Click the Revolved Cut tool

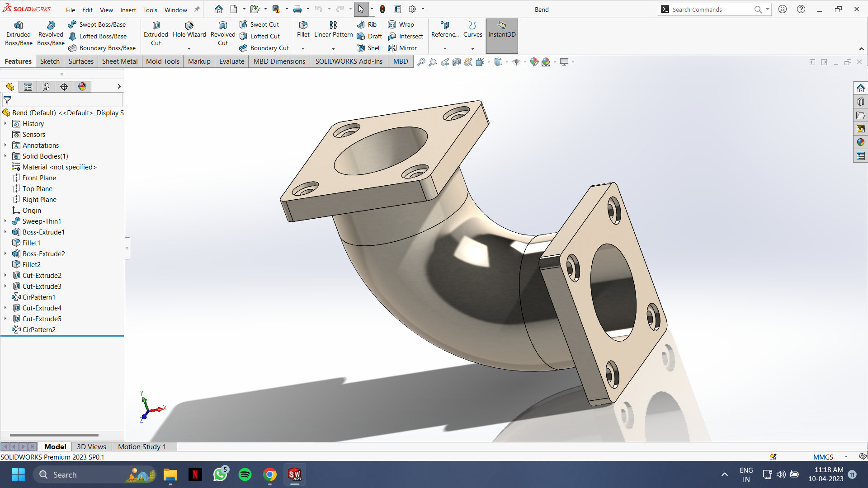tap(223, 34)
